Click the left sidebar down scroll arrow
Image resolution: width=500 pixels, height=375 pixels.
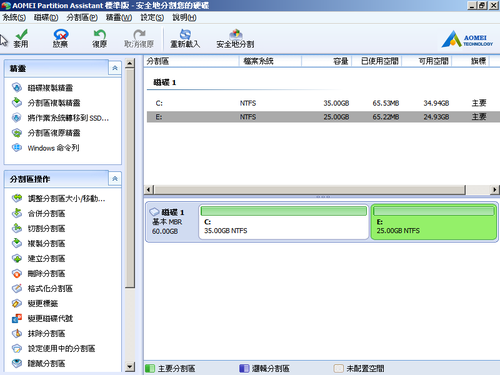(130, 367)
